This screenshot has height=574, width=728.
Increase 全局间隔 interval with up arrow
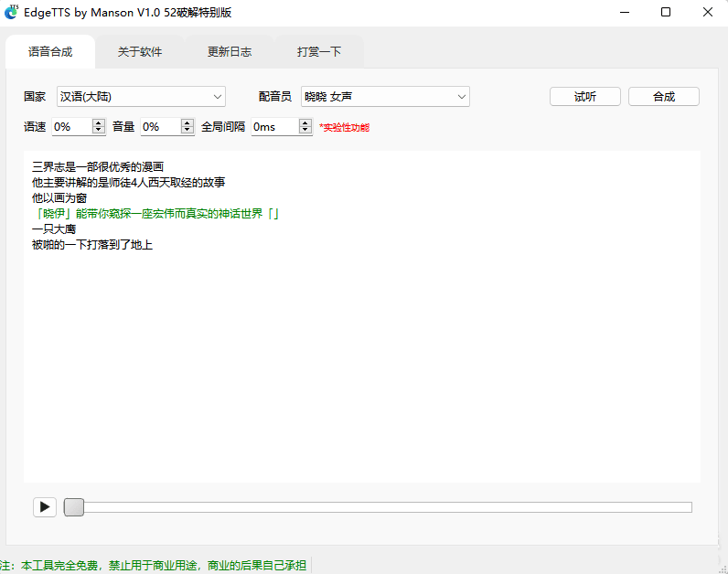(x=306, y=122)
